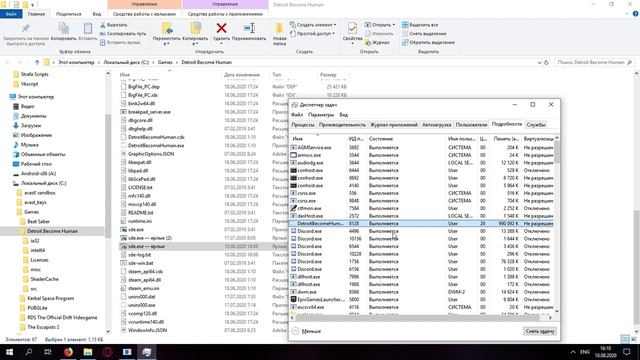Switch to the Поделиться ribbon tab

click(x=68, y=14)
